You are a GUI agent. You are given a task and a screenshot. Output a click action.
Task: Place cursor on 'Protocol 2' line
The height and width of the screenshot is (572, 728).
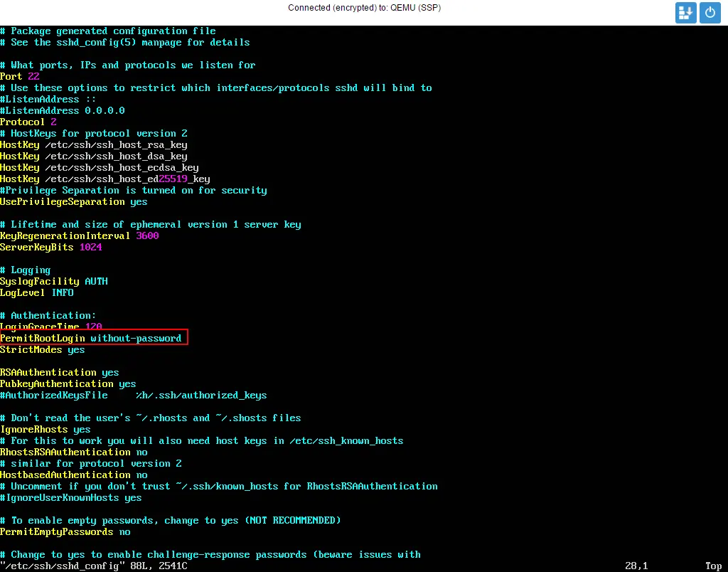pos(28,122)
